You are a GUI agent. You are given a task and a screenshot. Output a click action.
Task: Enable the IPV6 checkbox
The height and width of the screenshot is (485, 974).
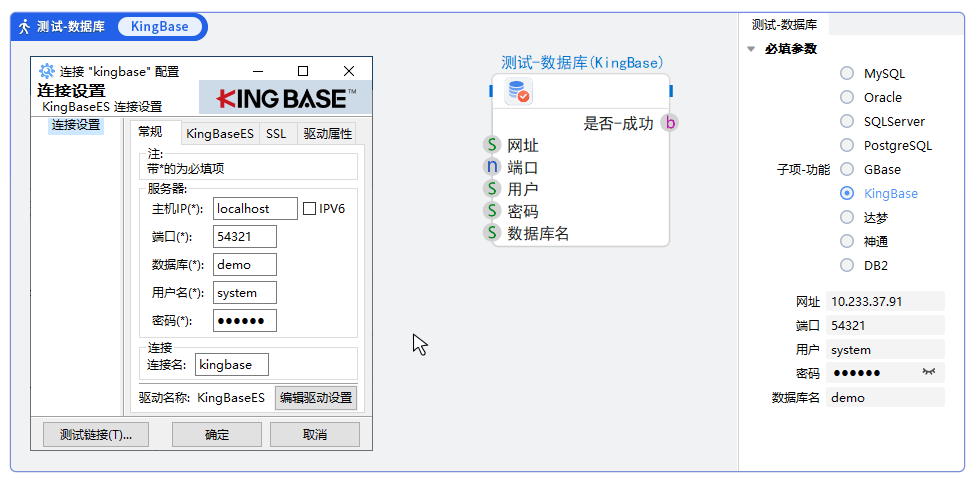point(309,209)
